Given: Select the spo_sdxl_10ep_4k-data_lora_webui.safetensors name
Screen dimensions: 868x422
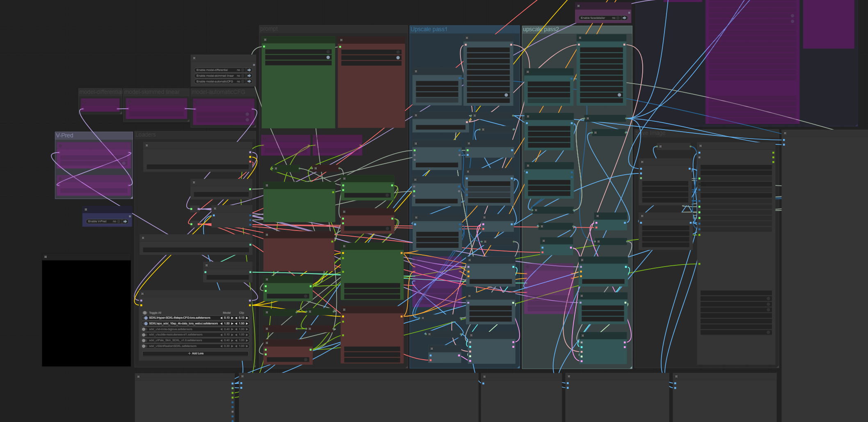Looking at the screenshot, I should pyautogui.click(x=183, y=324).
